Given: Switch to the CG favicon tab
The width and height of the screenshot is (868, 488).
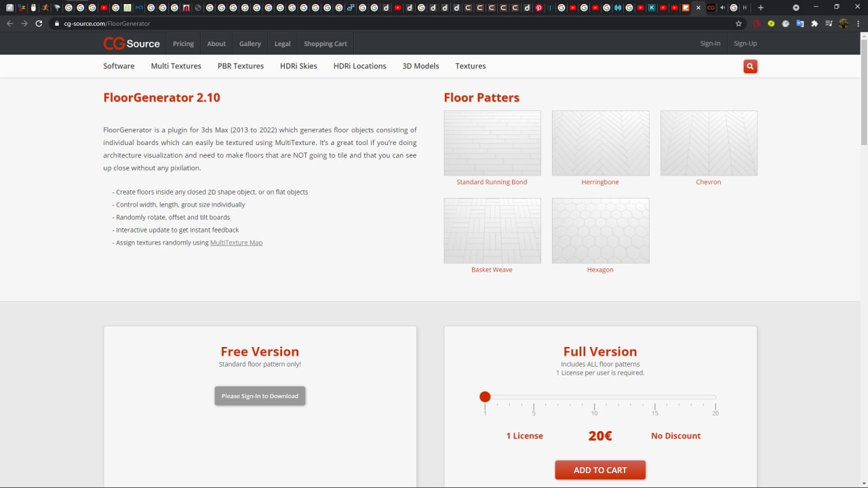Looking at the screenshot, I should 711,7.
